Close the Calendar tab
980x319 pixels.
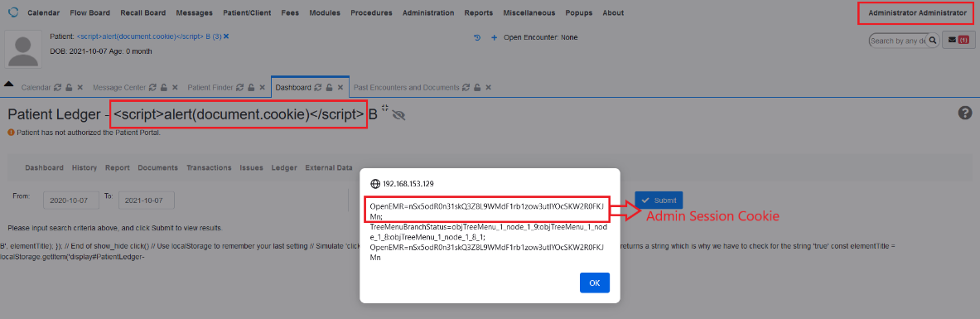tap(80, 88)
